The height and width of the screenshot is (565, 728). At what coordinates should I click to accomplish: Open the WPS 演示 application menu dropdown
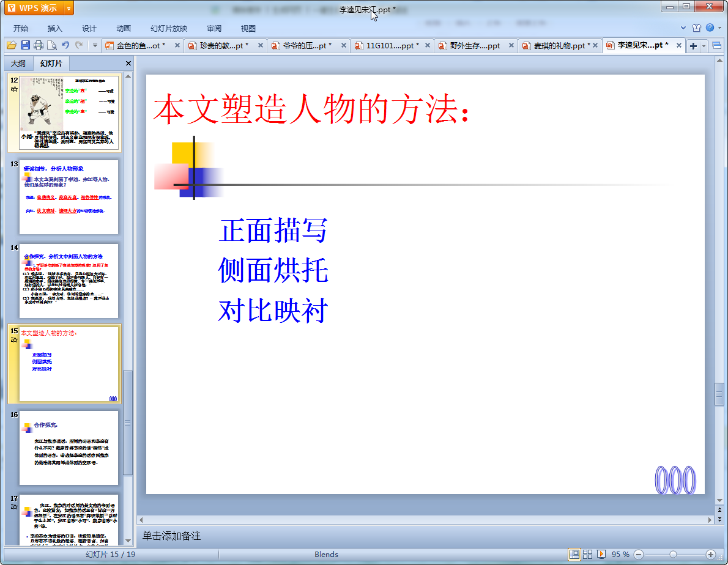pyautogui.click(x=69, y=8)
